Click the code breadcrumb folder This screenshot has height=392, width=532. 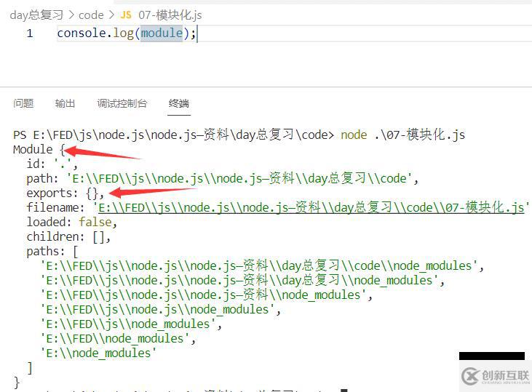(91, 15)
